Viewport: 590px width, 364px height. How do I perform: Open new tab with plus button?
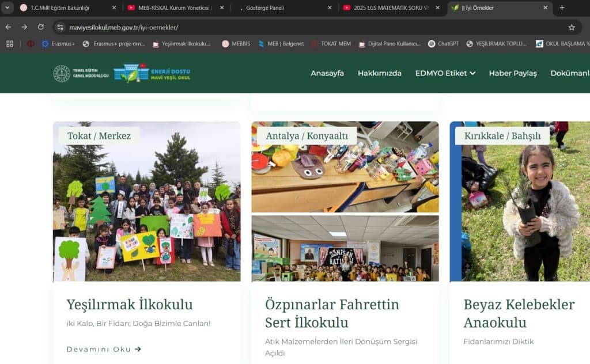coord(562,8)
